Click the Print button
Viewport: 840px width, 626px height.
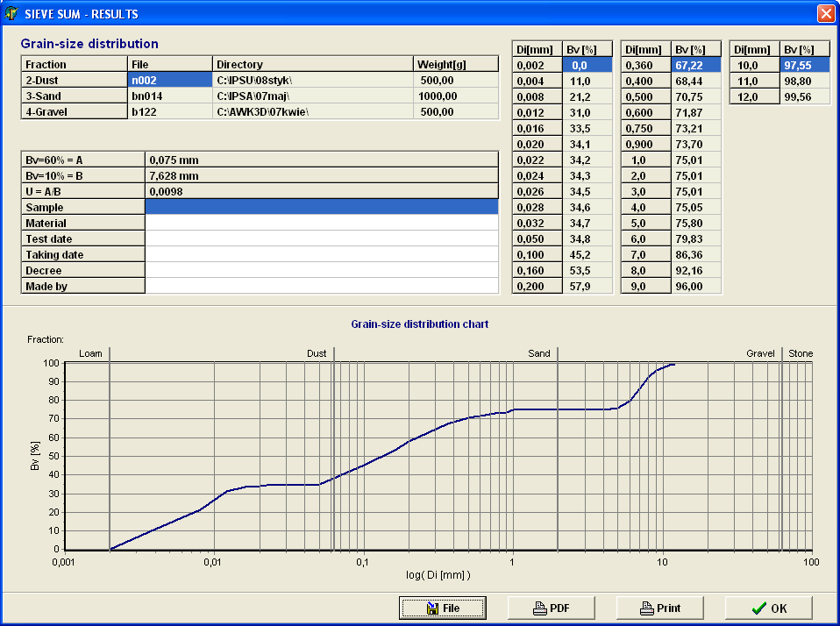click(660, 608)
